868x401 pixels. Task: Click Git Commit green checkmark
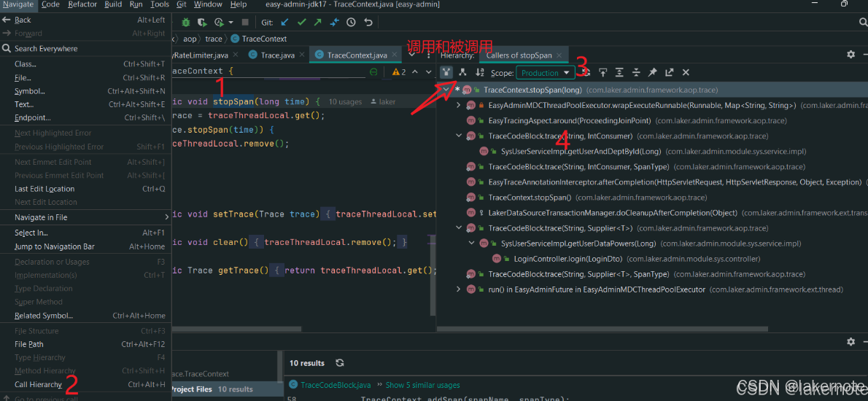tap(302, 23)
